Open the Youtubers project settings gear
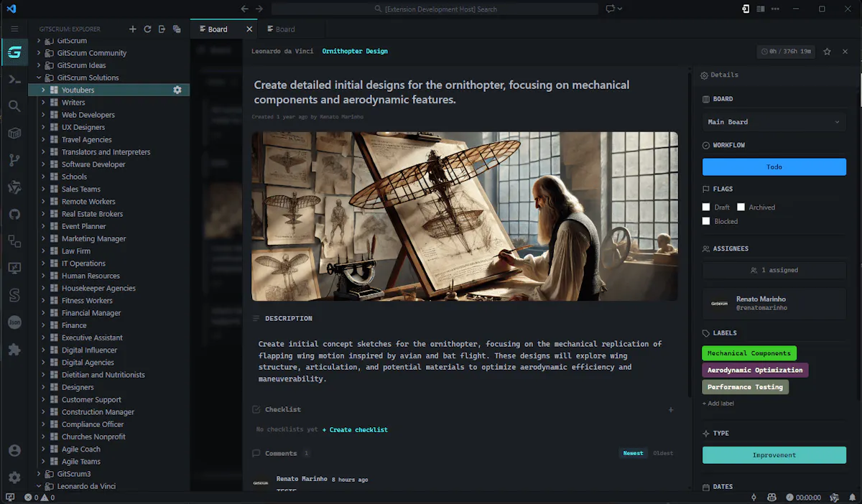Screen dimensions: 862x504 [x=177, y=90]
